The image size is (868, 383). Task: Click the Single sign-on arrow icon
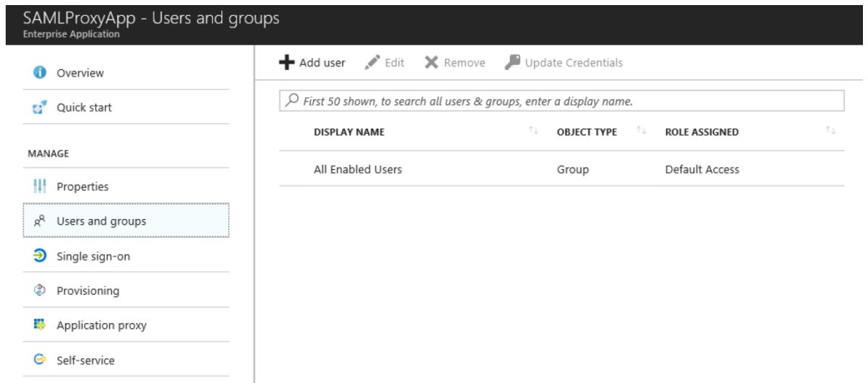(40, 256)
